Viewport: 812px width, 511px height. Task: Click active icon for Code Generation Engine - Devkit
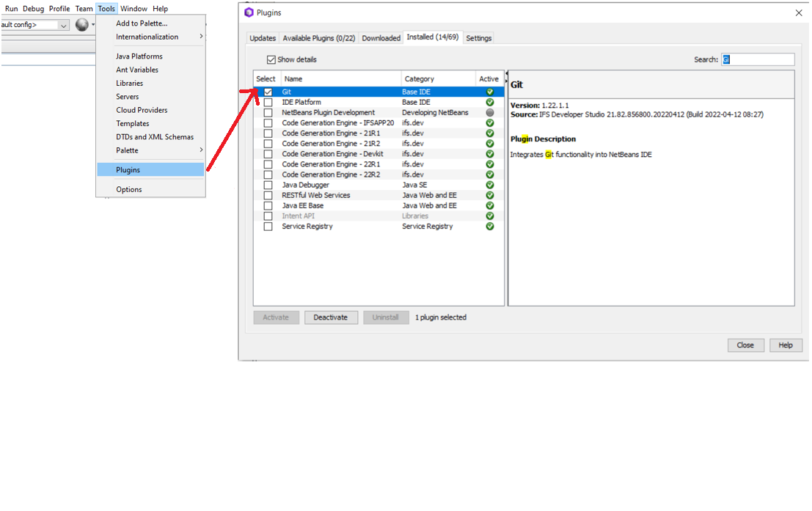[x=489, y=154]
